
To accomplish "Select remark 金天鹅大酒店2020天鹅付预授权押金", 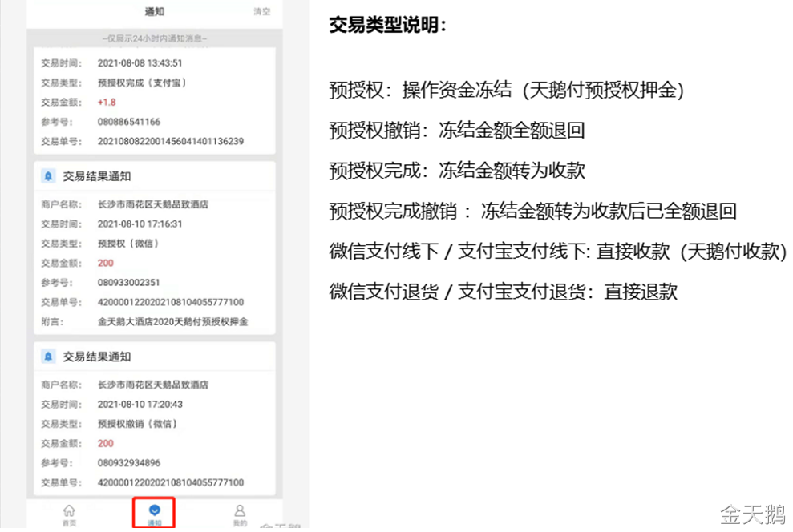I will click(x=172, y=322).
